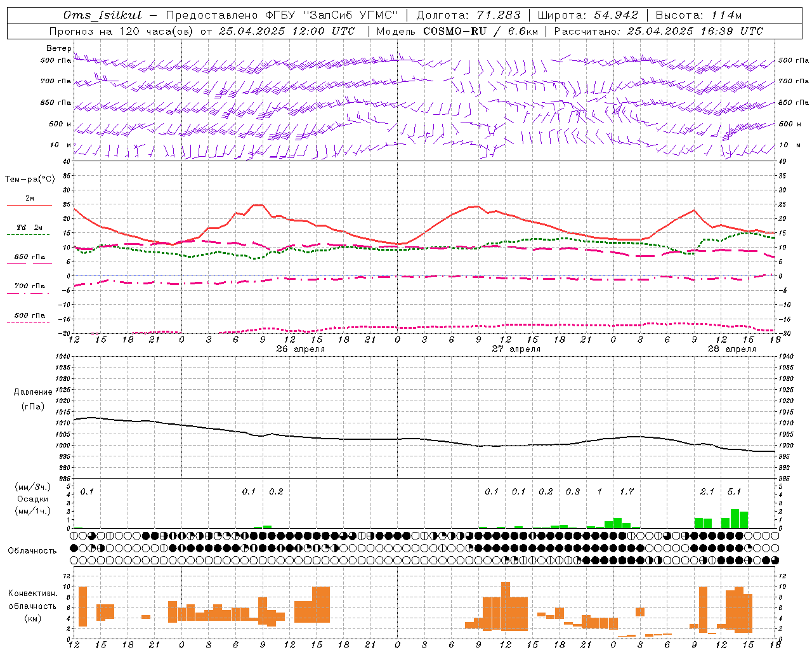The width and height of the screenshot is (812, 650).
Task: Click the 'Давление' pressure panel label
Action: [x=32, y=392]
